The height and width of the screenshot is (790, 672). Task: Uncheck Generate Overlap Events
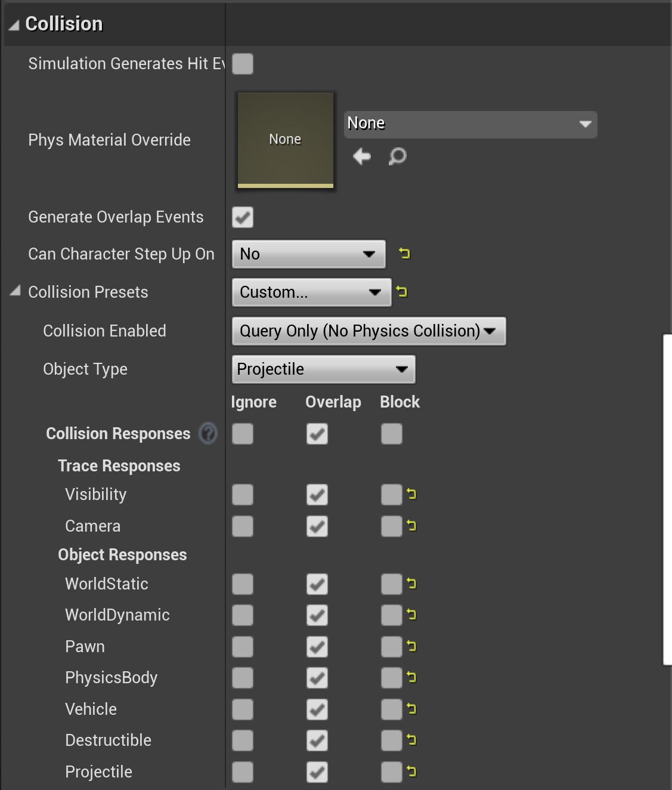pos(242,217)
